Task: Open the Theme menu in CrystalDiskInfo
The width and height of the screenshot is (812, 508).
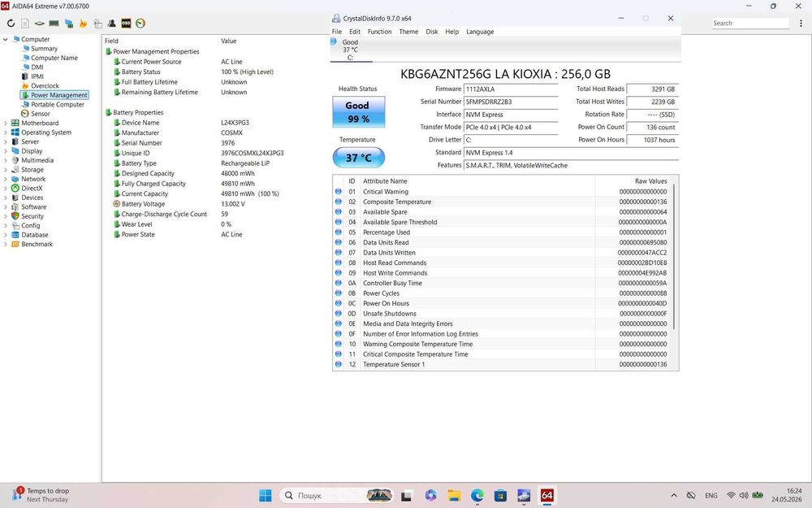Action: click(x=408, y=32)
